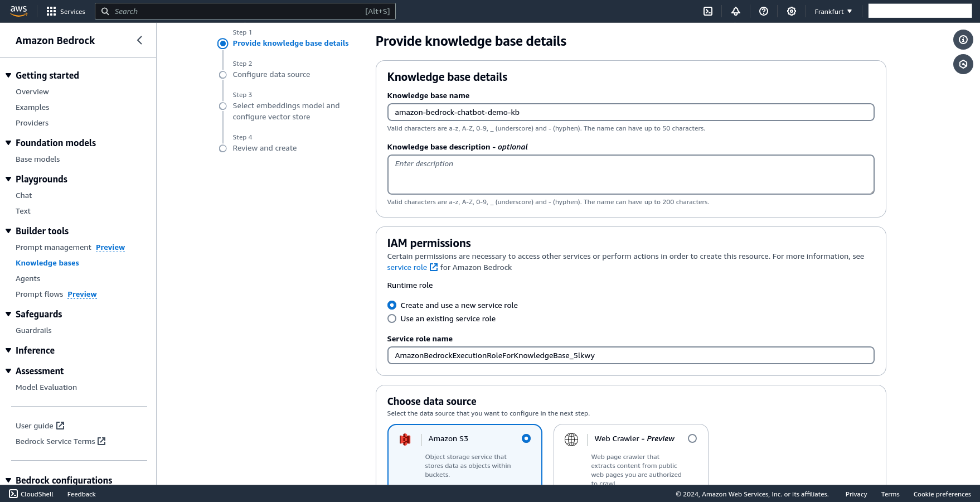Click the Knowledge base description textarea
The image size is (980, 502).
pyautogui.click(x=630, y=175)
